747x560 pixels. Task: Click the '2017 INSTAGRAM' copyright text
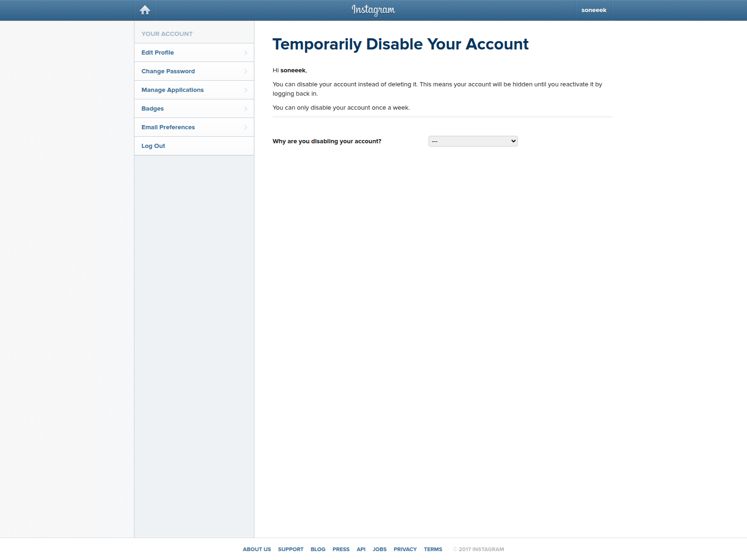(x=479, y=549)
